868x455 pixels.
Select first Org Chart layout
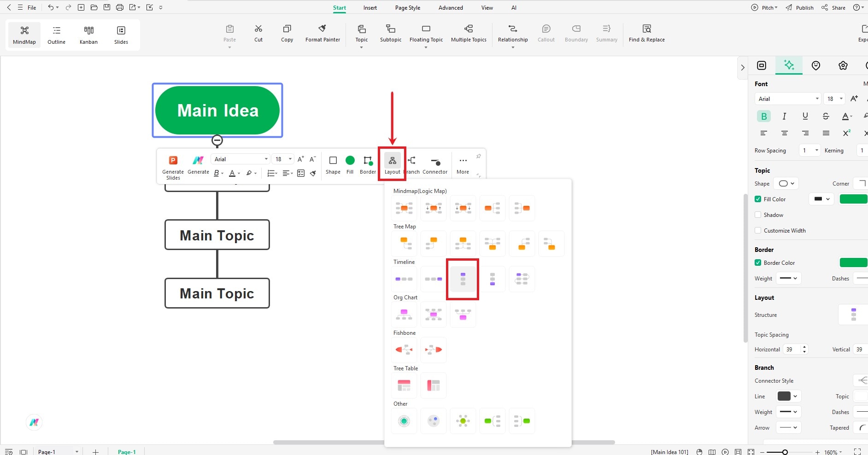pos(404,315)
